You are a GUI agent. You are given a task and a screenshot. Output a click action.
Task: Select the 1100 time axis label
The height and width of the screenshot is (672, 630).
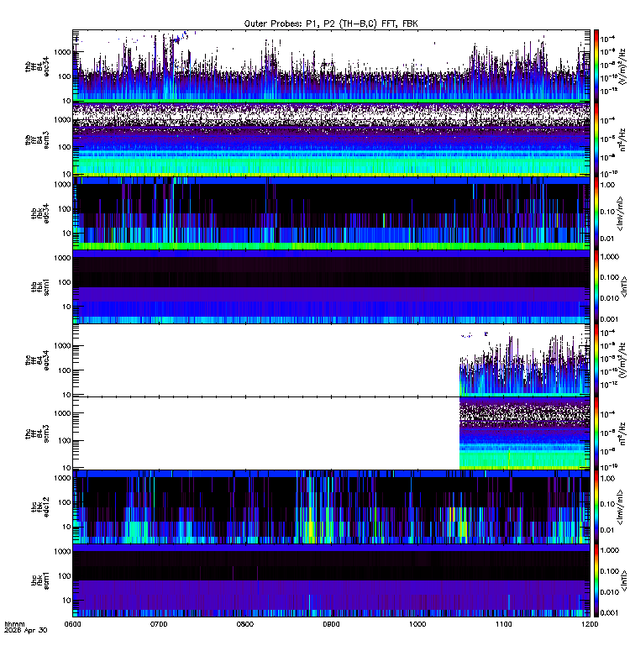[x=504, y=624]
